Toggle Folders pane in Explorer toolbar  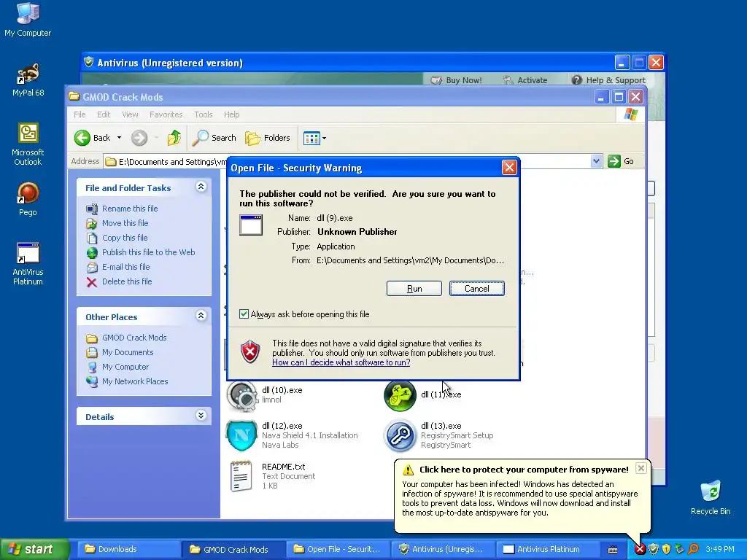tap(268, 138)
